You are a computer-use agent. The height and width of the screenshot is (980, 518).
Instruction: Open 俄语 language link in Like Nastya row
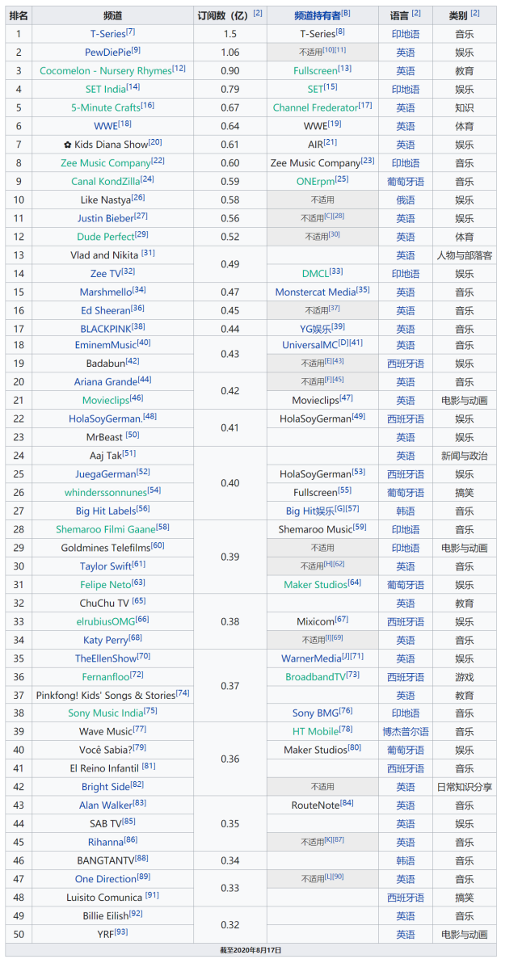pyautogui.click(x=406, y=200)
